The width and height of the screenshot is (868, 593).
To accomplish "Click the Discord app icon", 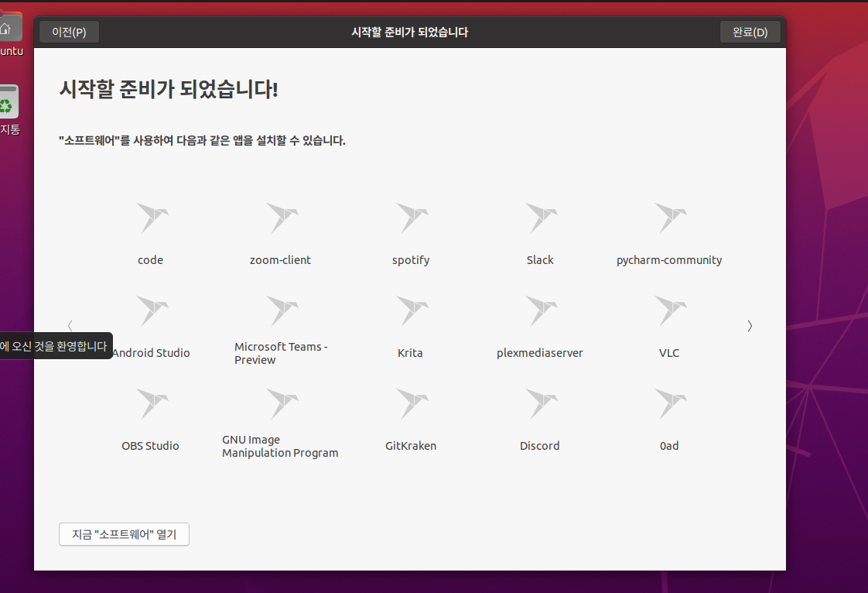I will [x=541, y=403].
